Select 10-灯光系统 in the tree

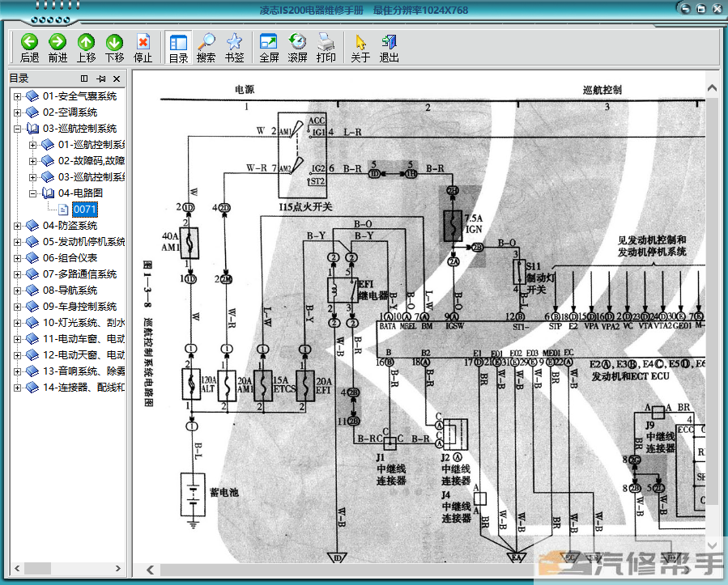pos(83,323)
